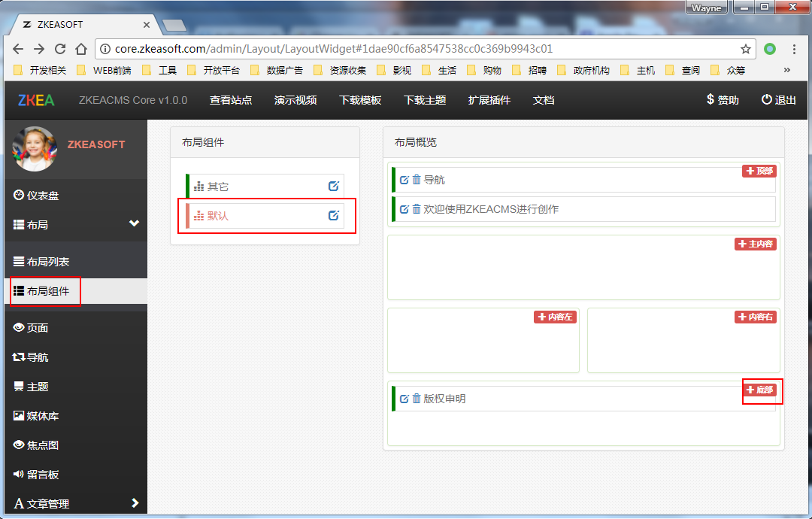Open 开发相关 bookmark folder
Screen dimensions: 812x519
coord(40,70)
